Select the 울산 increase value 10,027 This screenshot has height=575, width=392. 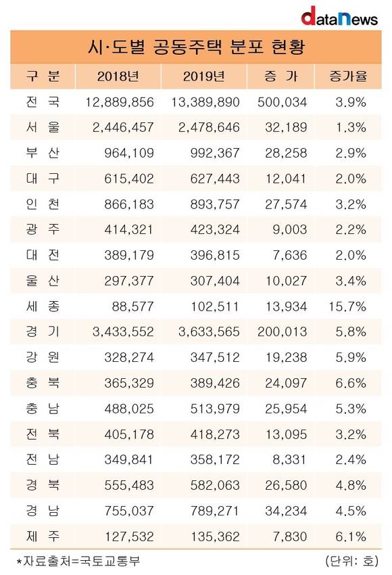[x=286, y=281]
